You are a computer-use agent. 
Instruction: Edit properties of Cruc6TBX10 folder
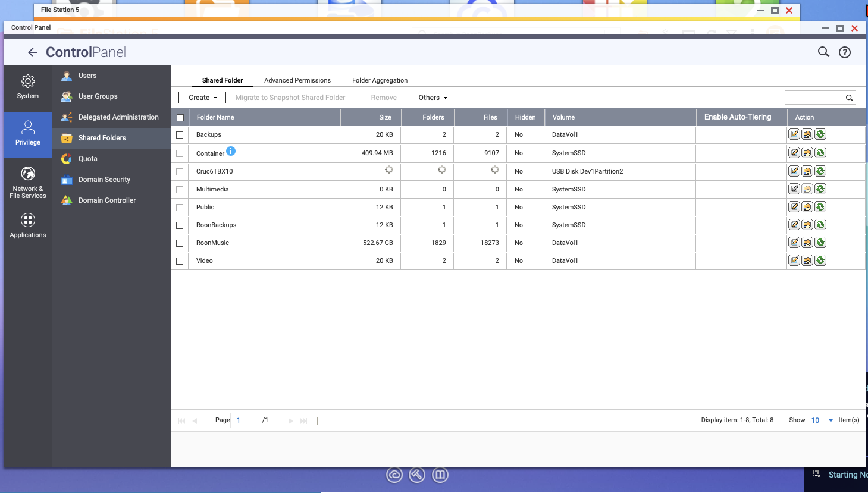[x=794, y=171]
